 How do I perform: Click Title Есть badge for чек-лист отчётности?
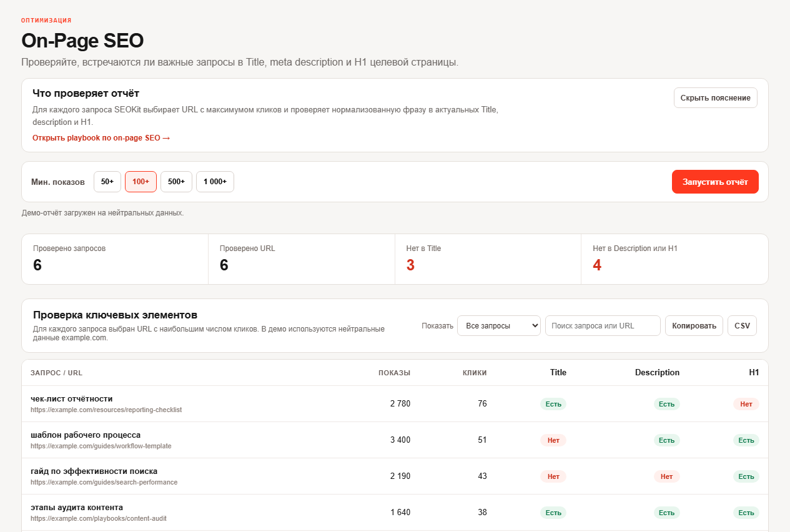(553, 404)
